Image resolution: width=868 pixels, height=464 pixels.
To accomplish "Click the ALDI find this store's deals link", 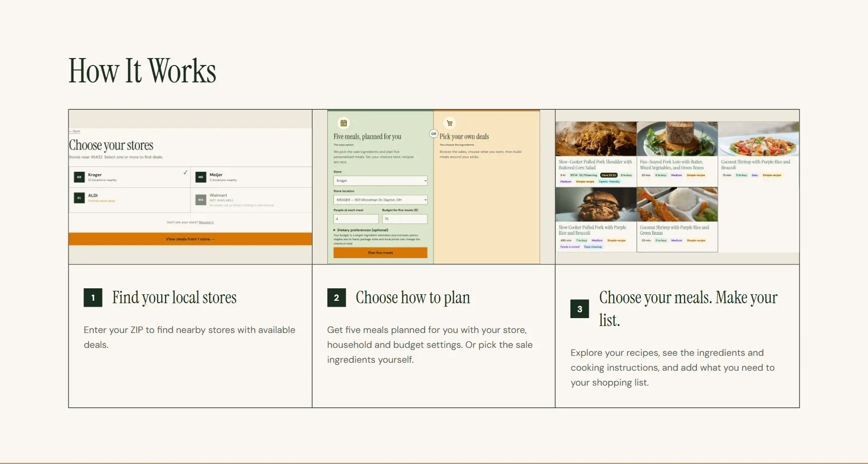I will click(102, 201).
